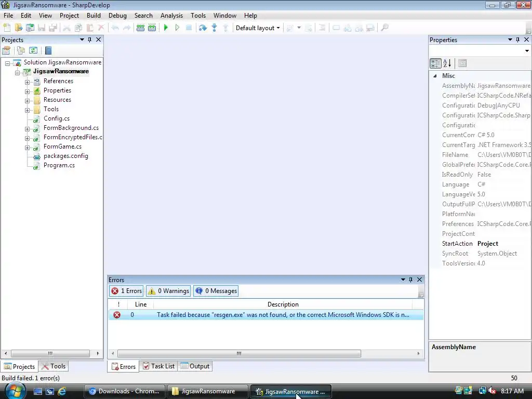532x399 pixels.
Task: Click the Rebuild Solution toolbar icon
Action: [x=152, y=28]
